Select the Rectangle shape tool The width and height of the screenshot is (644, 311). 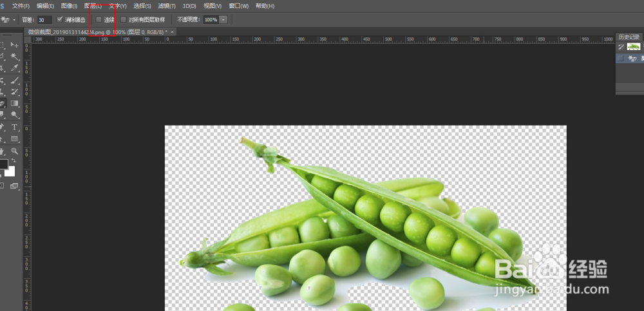(14, 139)
